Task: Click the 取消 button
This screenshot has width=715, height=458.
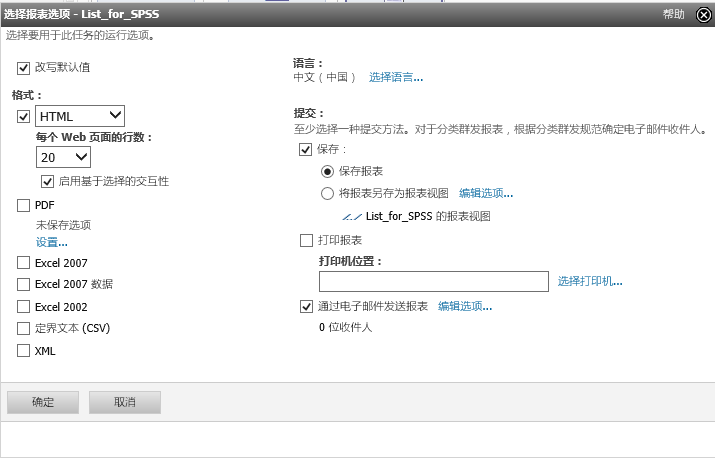Action: (125, 402)
